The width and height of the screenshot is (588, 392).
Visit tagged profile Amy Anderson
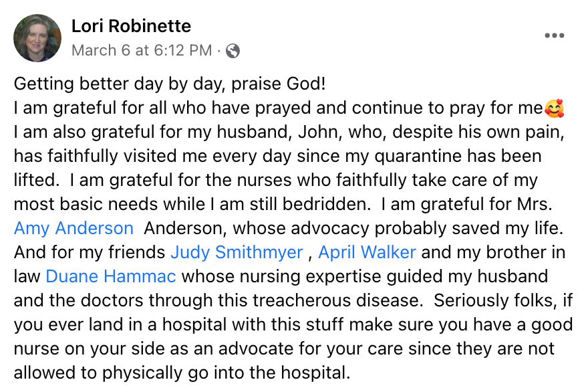73,228
